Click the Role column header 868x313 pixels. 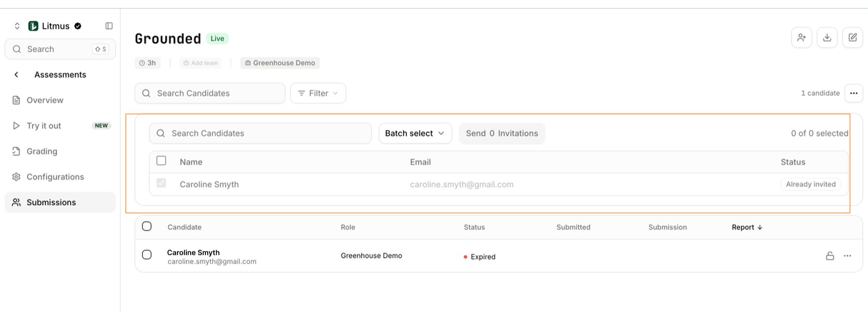click(348, 227)
